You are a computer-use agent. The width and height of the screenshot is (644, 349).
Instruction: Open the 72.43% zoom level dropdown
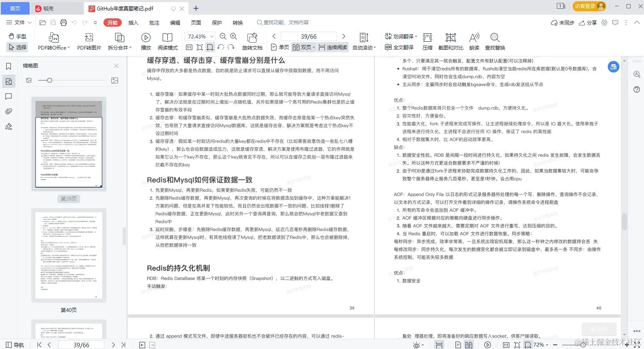(212, 36)
